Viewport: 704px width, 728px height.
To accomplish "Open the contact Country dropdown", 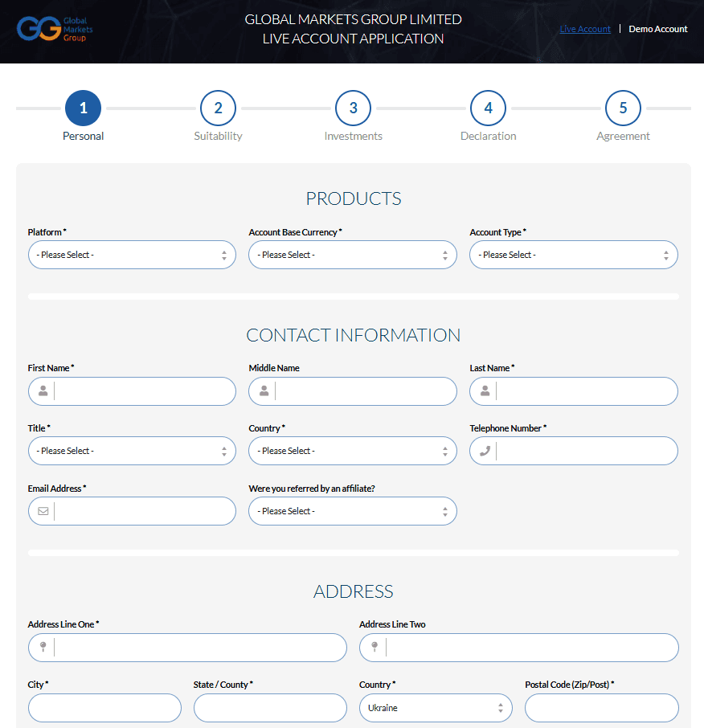I will pyautogui.click(x=353, y=451).
